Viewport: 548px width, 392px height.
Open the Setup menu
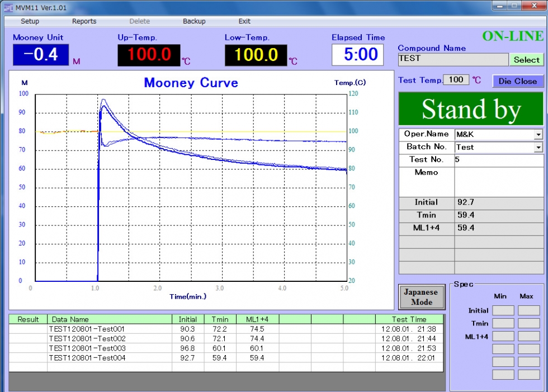pyautogui.click(x=30, y=21)
